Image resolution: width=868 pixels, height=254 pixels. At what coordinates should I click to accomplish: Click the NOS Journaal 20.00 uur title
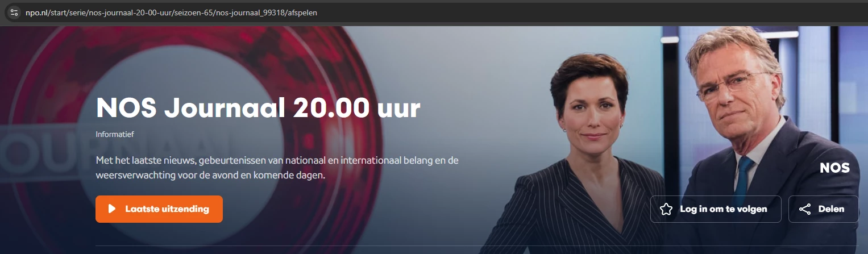[x=258, y=109]
